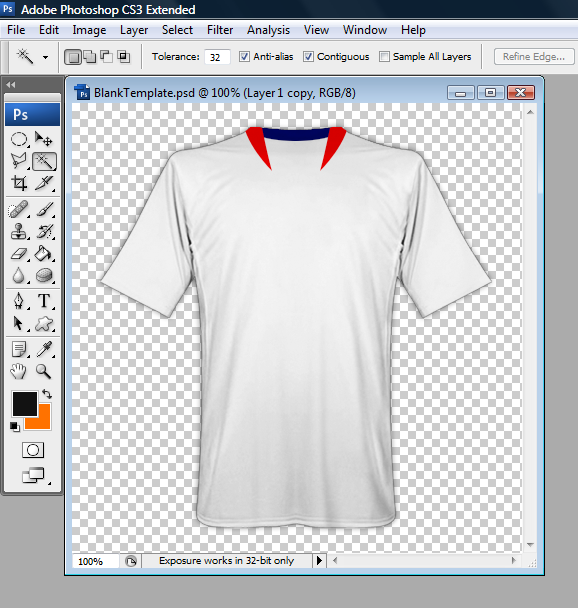Click the Tolerance value field
This screenshot has width=578, height=608.
(217, 57)
